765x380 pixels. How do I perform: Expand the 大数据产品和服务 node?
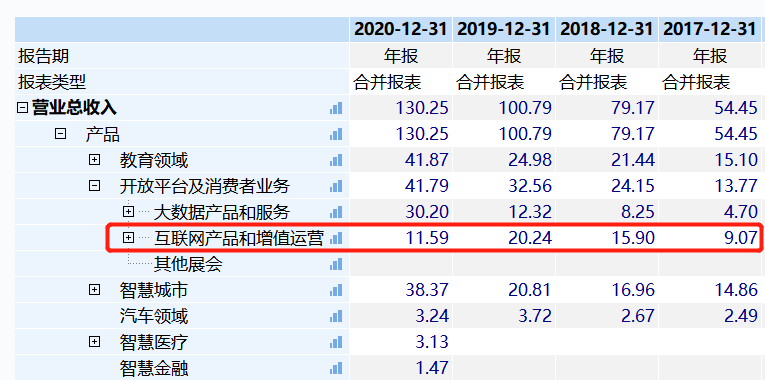[128, 212]
